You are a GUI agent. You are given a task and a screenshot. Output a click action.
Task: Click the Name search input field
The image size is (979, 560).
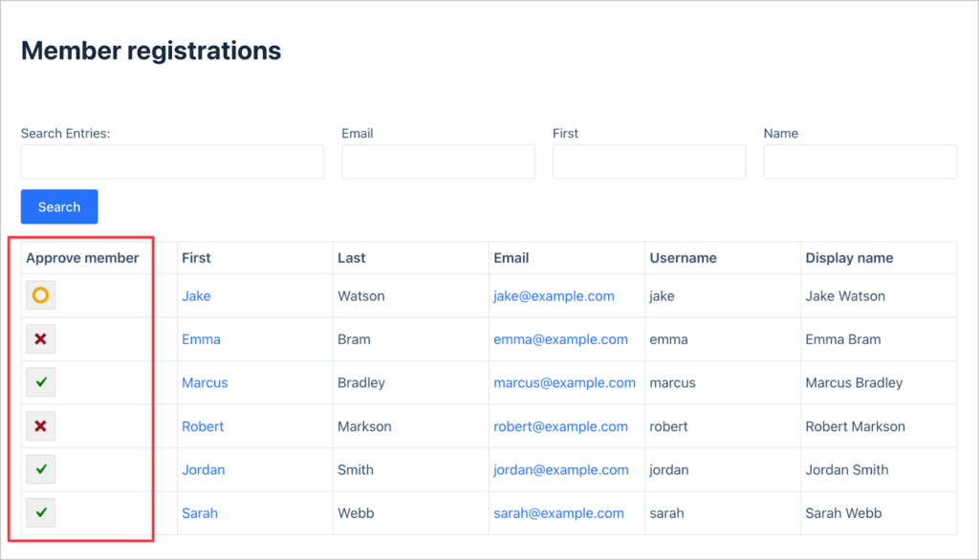click(x=859, y=162)
